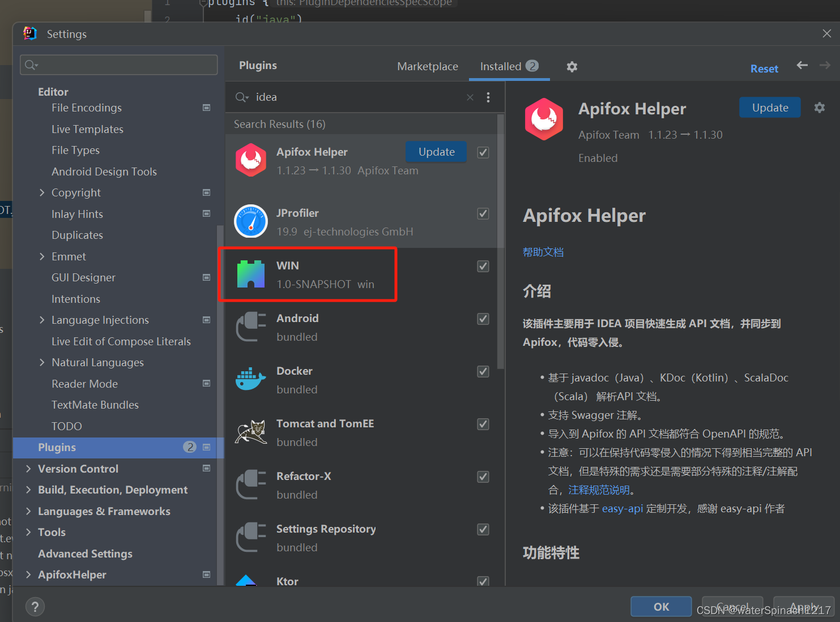Click the Tomcat and TomEE icon
840x622 pixels.
(x=251, y=432)
